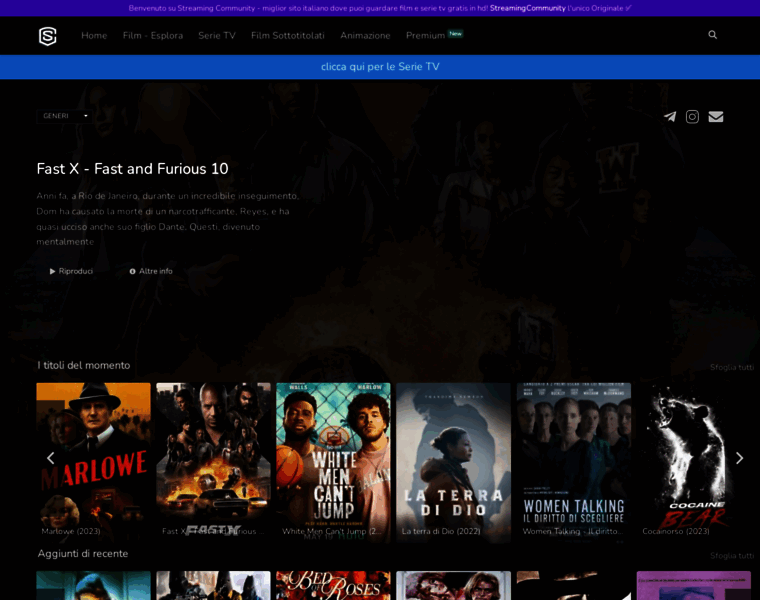Open the Serie TV menu item
Image resolution: width=760 pixels, height=600 pixels.
click(x=217, y=35)
